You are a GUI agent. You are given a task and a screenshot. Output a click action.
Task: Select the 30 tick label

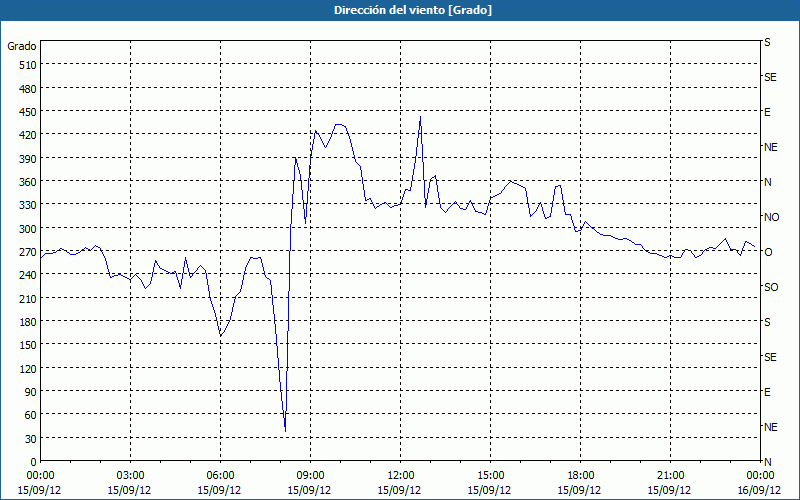(31, 439)
